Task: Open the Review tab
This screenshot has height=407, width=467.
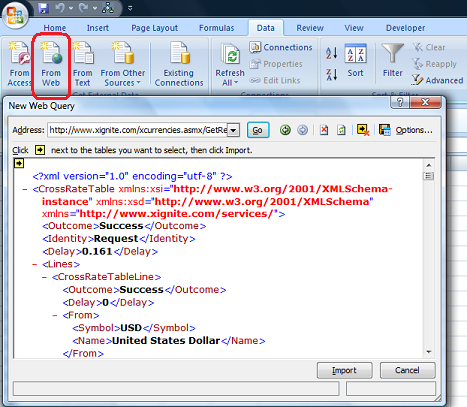Action: coord(310,28)
